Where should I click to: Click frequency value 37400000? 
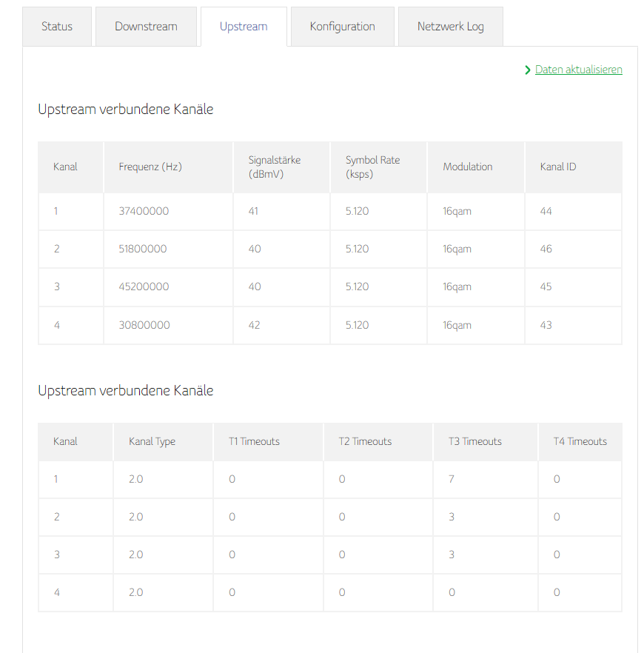[x=144, y=211]
